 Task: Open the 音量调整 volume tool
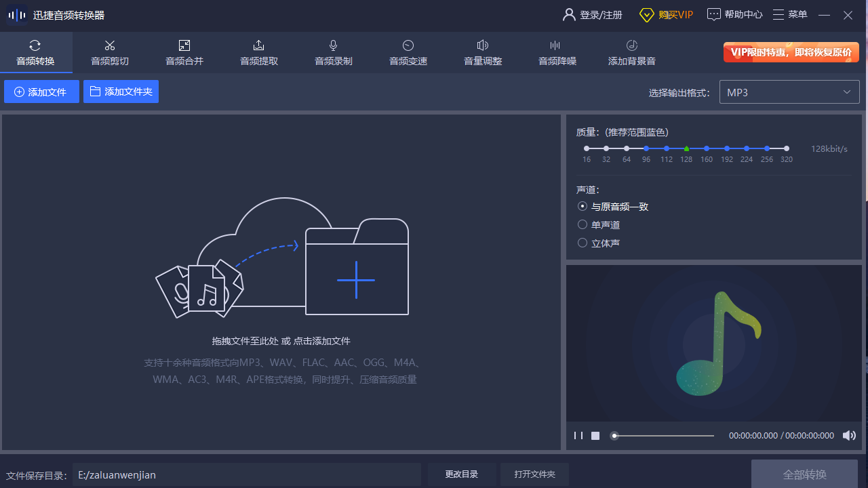pos(482,53)
